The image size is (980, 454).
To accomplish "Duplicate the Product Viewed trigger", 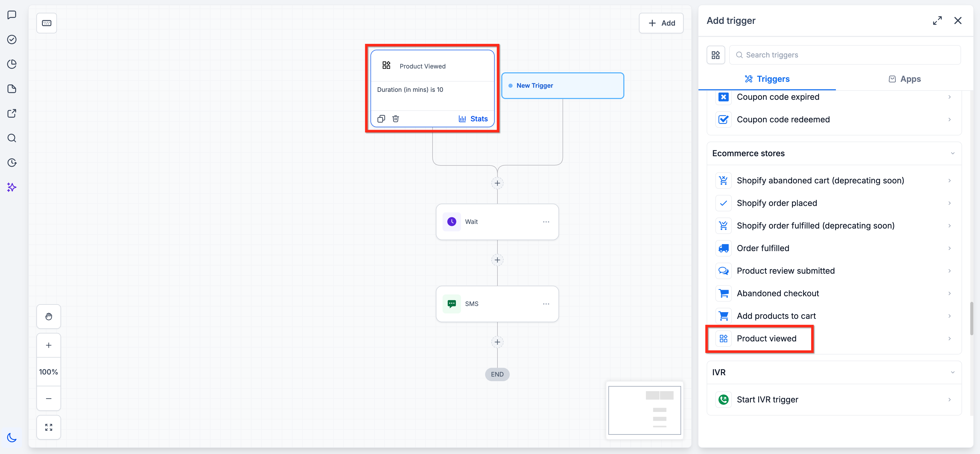I will pyautogui.click(x=381, y=119).
